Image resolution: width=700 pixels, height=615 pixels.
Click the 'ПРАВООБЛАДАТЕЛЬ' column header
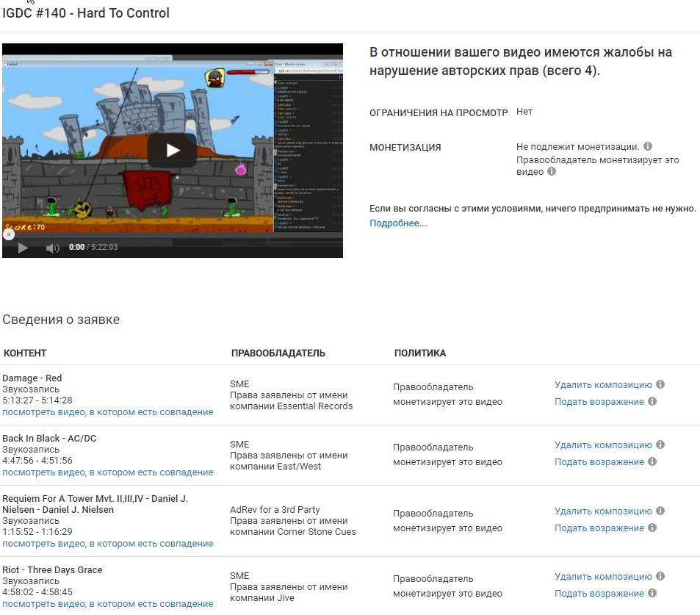click(x=278, y=353)
